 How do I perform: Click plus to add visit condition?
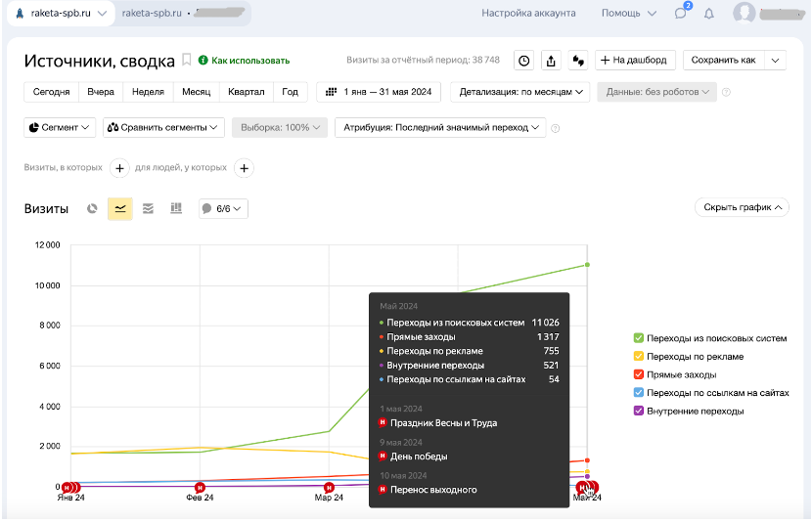tap(118, 168)
